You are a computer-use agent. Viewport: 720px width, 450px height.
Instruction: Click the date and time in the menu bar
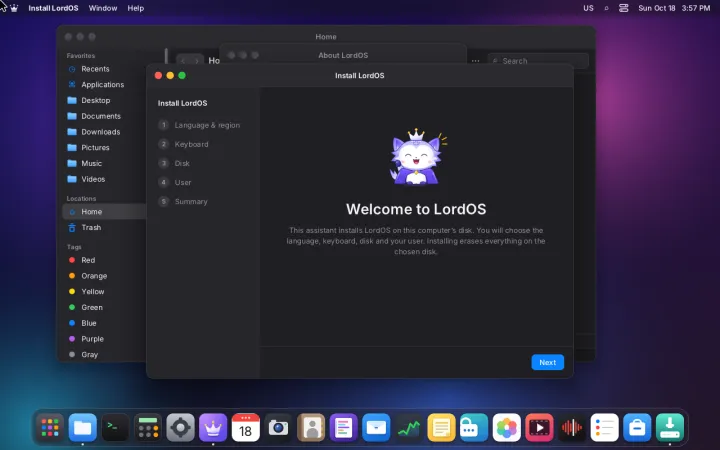[x=674, y=8]
